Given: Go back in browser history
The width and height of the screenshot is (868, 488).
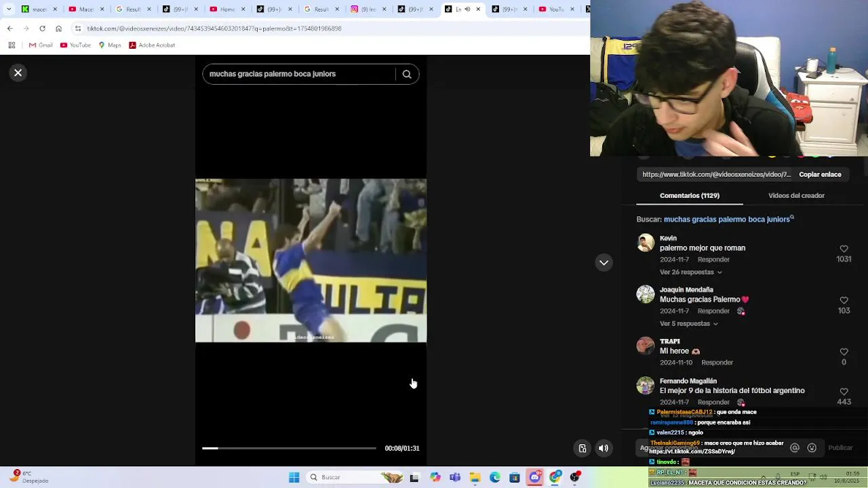Looking at the screenshot, I should (x=9, y=28).
